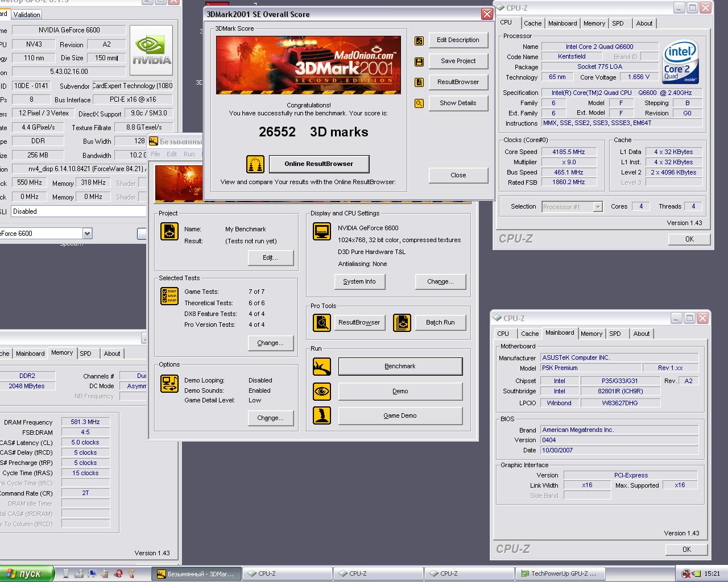728x582 pixels.
Task: Open the Mainboard tab in left CPU-Z window
Action: [30, 354]
